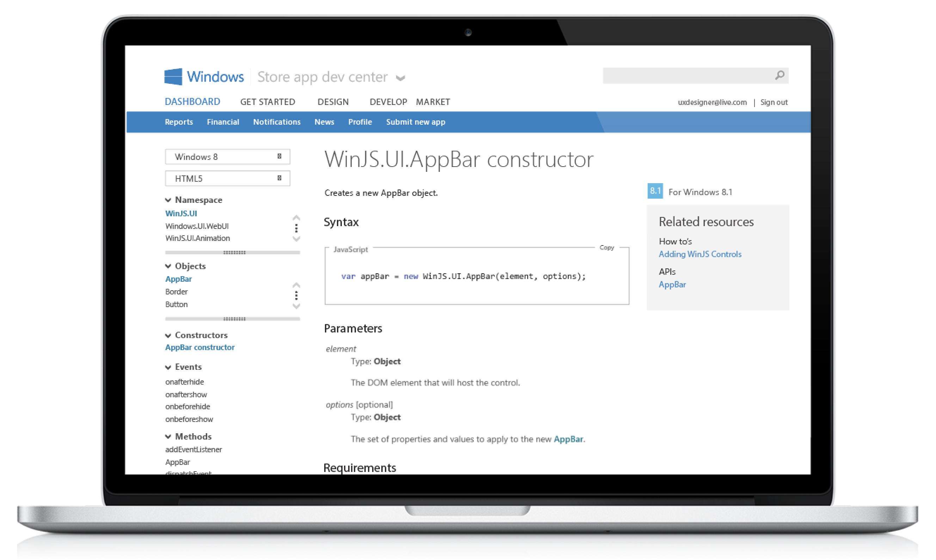Open AppBar link under APIs

pos(672,285)
